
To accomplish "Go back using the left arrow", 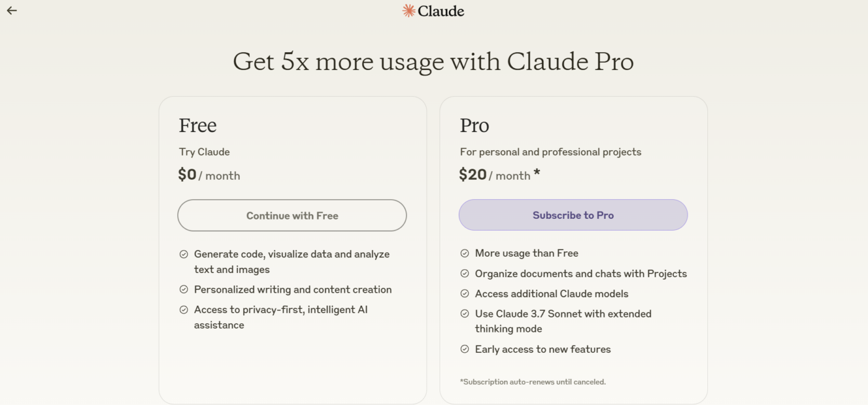I will (12, 11).
